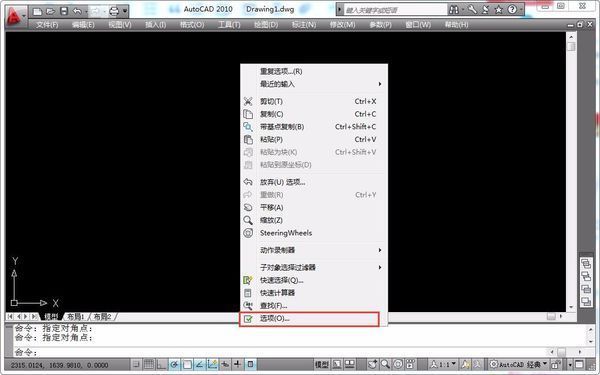The width and height of the screenshot is (600, 375).
Task: Open the 修改(M) menu
Action: pyautogui.click(x=342, y=25)
